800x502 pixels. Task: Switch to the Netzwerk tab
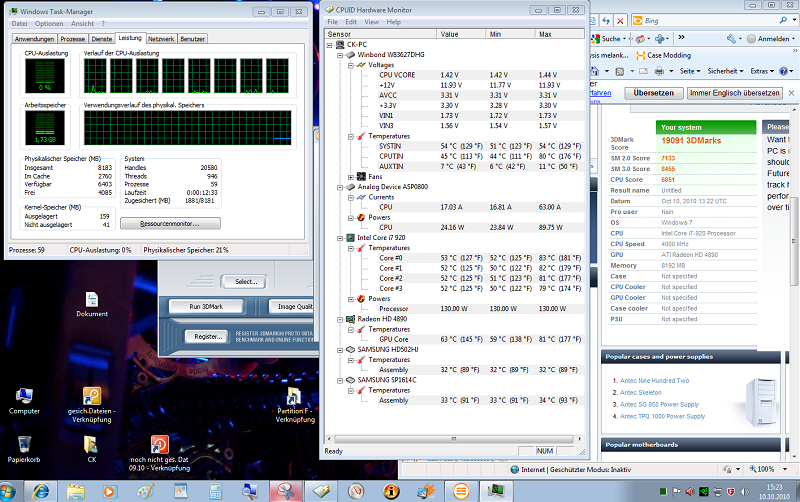point(161,39)
